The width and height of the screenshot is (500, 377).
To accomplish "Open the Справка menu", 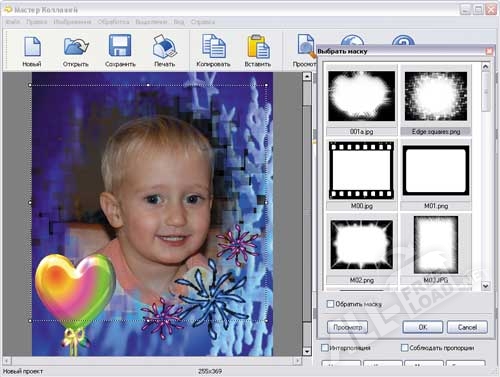I will coord(203,22).
